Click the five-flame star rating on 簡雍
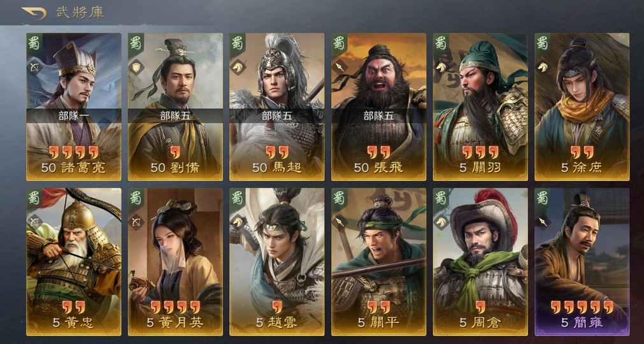Image resolution: width=644 pixels, height=344 pixels. 582,306
